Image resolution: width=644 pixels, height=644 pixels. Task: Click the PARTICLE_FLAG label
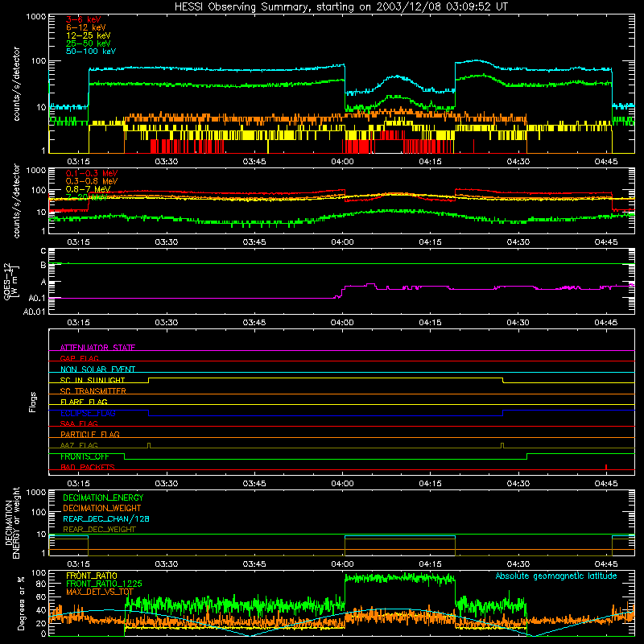(90, 434)
